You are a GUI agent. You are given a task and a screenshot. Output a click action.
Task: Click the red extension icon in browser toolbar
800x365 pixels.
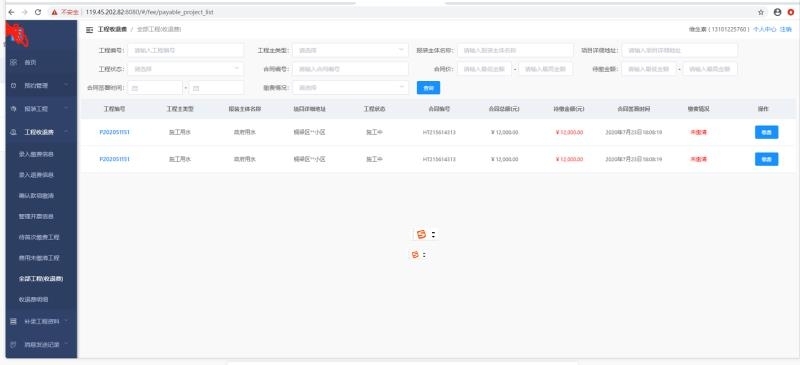pos(791,12)
